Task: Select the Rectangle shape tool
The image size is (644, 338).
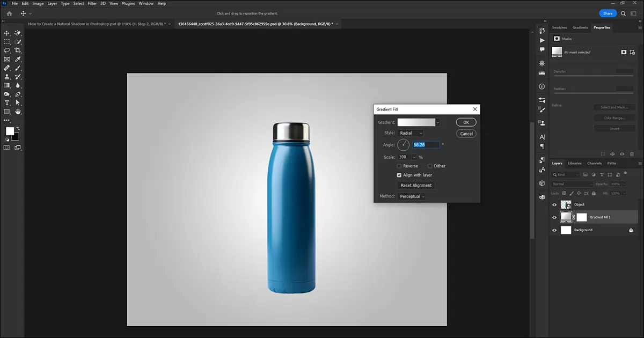Action: tap(7, 111)
